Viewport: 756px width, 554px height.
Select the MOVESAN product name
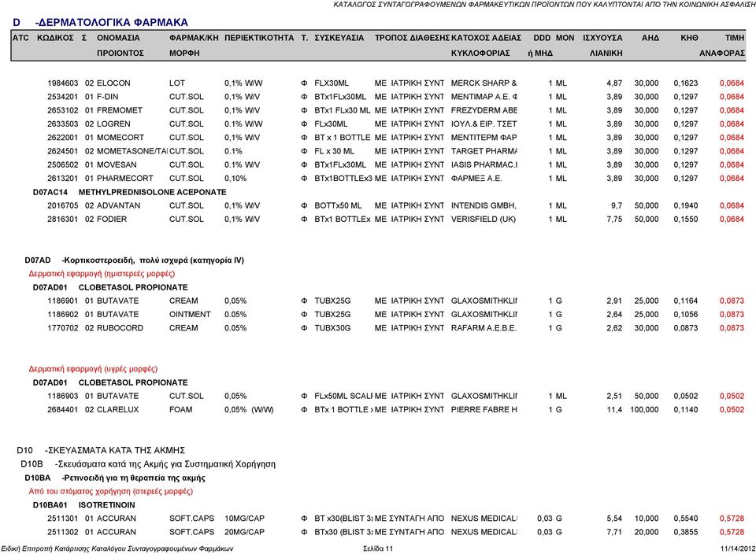point(117,164)
